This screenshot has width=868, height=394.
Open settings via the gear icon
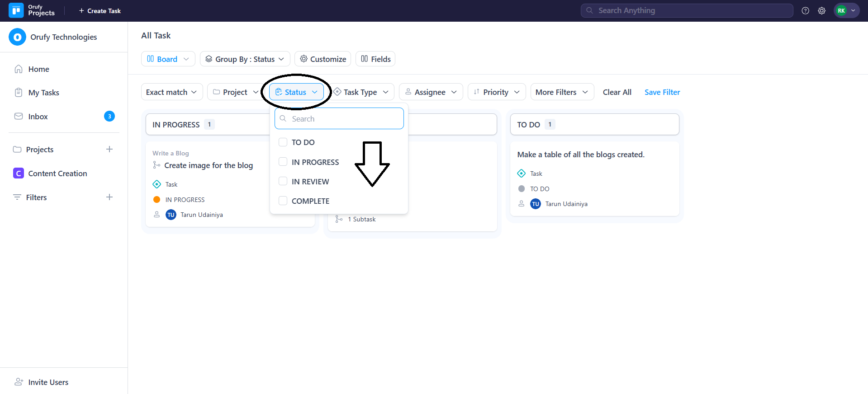tap(821, 11)
